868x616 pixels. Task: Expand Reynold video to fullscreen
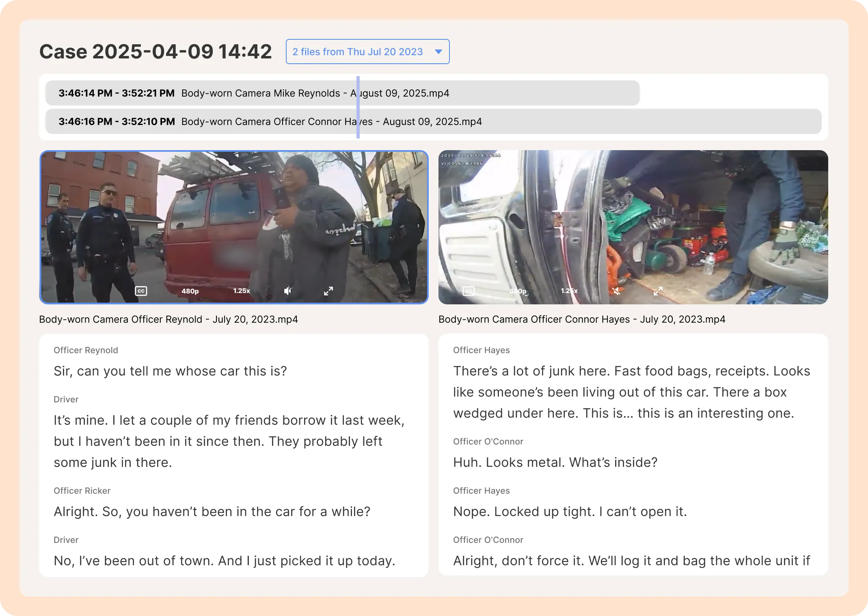coord(328,291)
